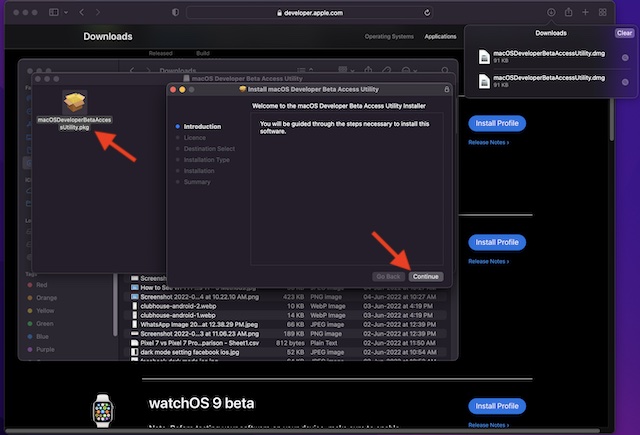Select the Purple tag in Finder sidebar
This screenshot has width=640, height=435.
click(x=40, y=350)
